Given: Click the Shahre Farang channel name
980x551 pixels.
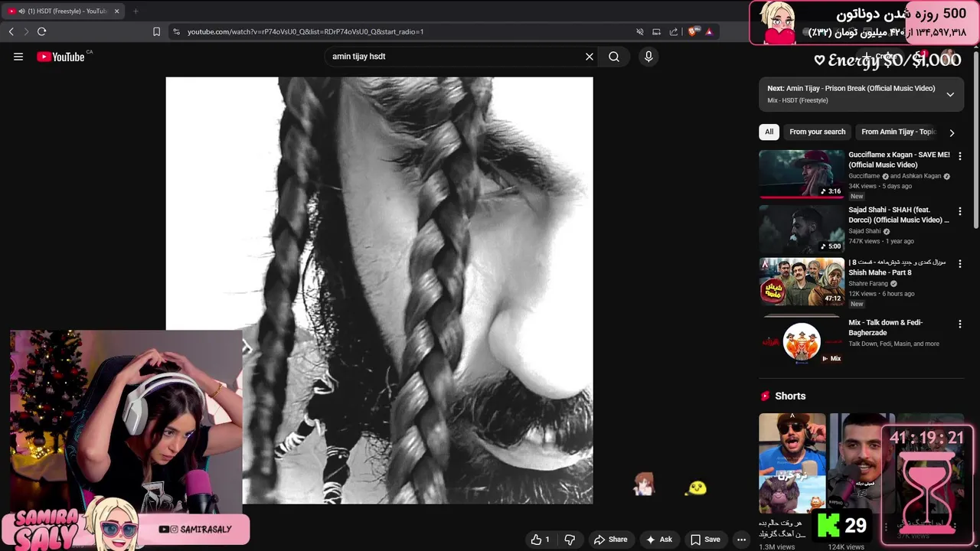Looking at the screenshot, I should pyautogui.click(x=868, y=284).
